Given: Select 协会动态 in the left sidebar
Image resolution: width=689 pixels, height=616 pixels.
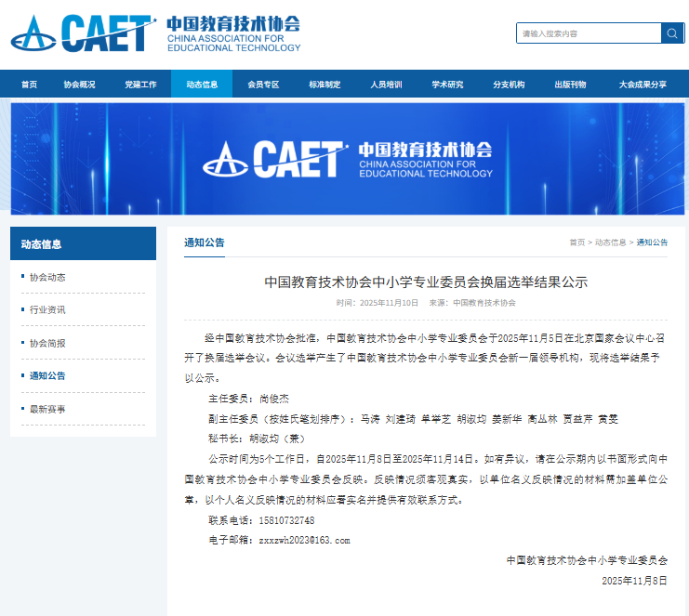Looking at the screenshot, I should (x=47, y=277).
